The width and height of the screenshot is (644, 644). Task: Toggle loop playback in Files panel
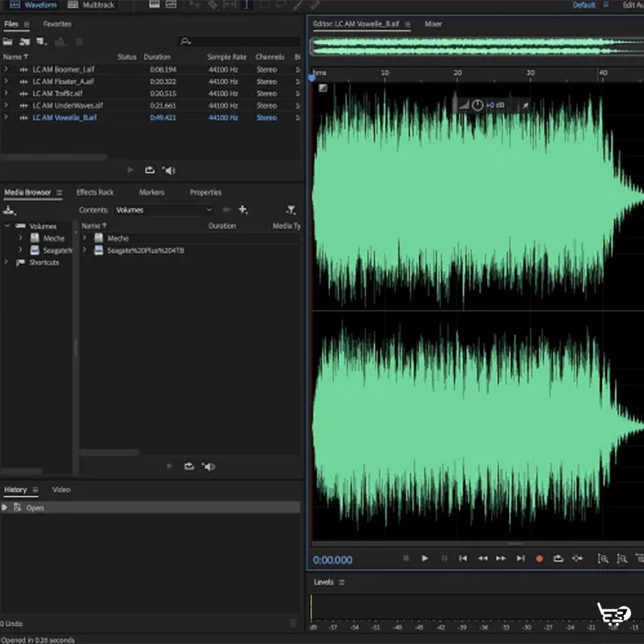tap(150, 170)
